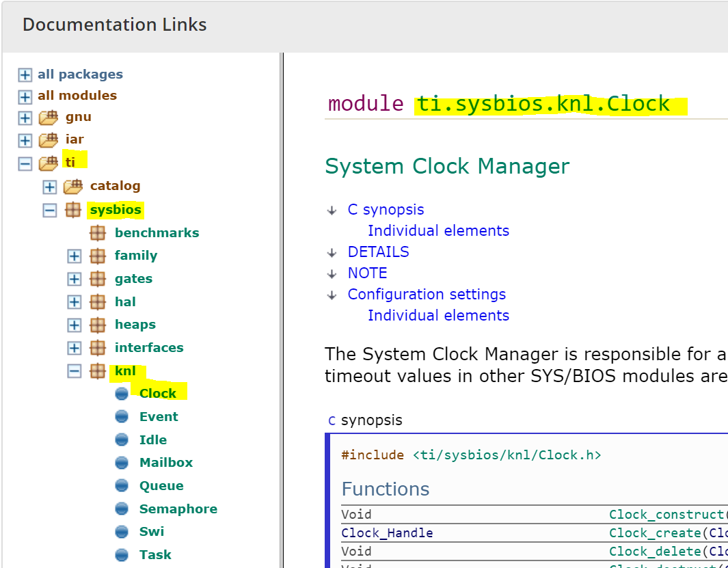Click the arrow beside Configuration settings
728x568 pixels.
332,295
